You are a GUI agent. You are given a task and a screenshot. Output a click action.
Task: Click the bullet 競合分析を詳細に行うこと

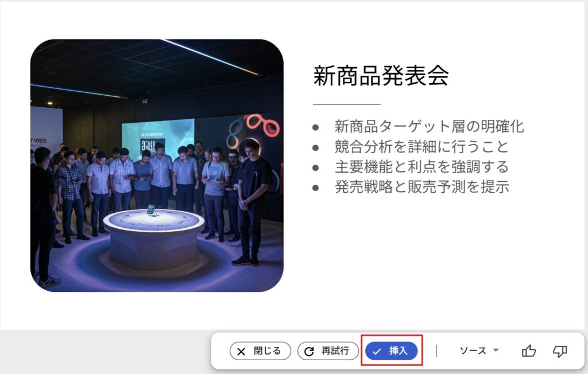[x=421, y=146]
